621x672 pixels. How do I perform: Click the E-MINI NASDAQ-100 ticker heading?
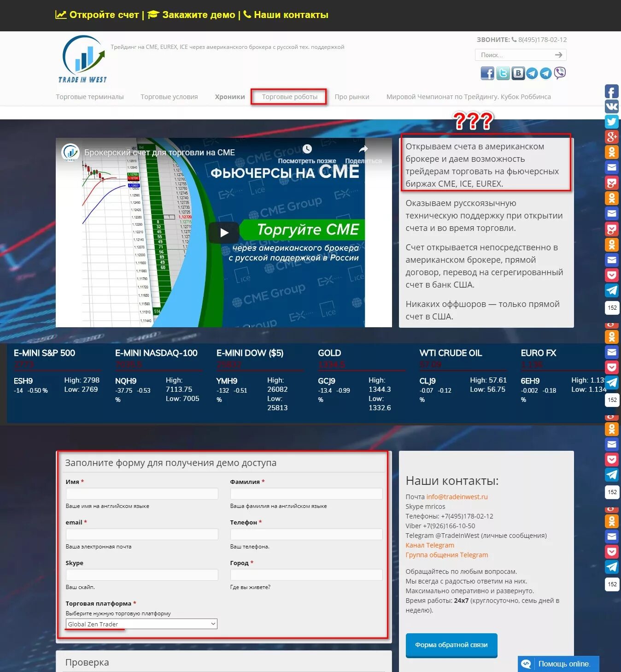pyautogui.click(x=156, y=353)
